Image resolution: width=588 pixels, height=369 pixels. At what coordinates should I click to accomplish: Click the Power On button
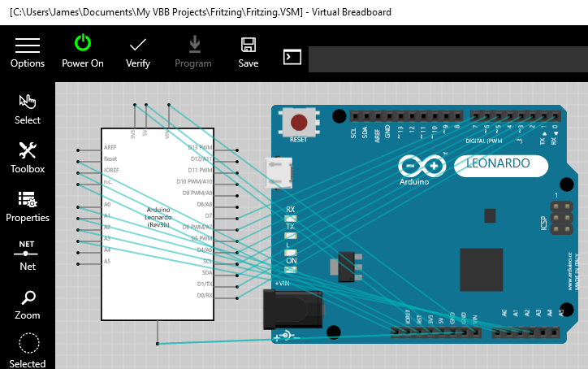coord(83,51)
